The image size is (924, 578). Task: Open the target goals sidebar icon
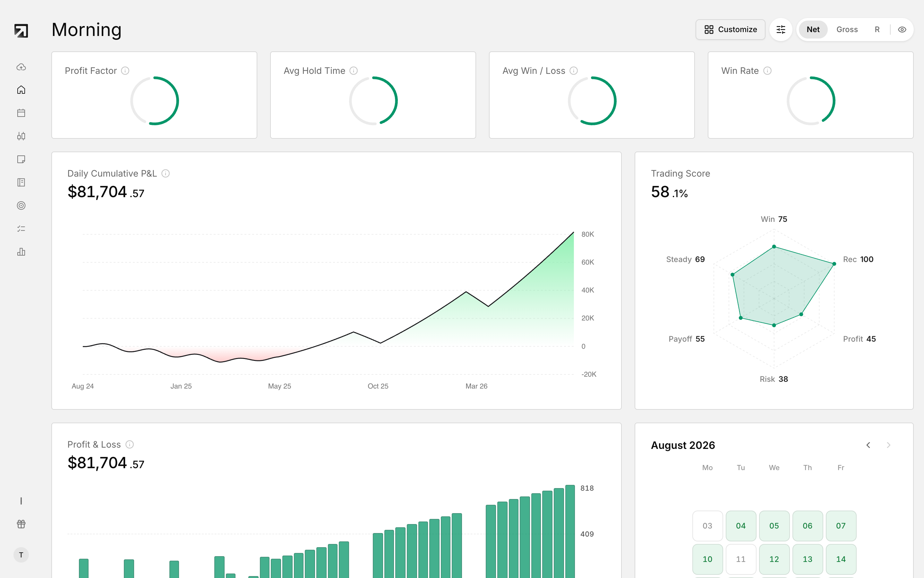(21, 206)
